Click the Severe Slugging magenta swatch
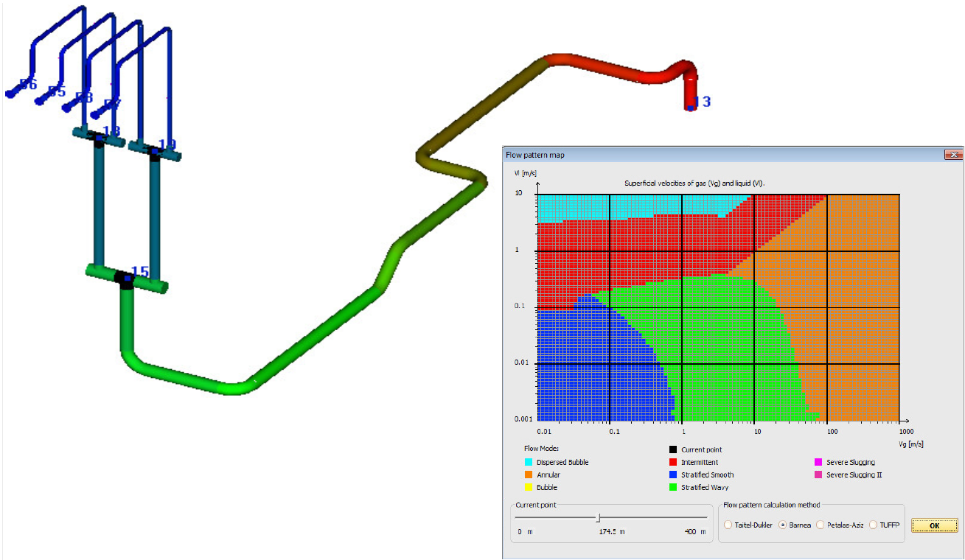 (x=818, y=462)
